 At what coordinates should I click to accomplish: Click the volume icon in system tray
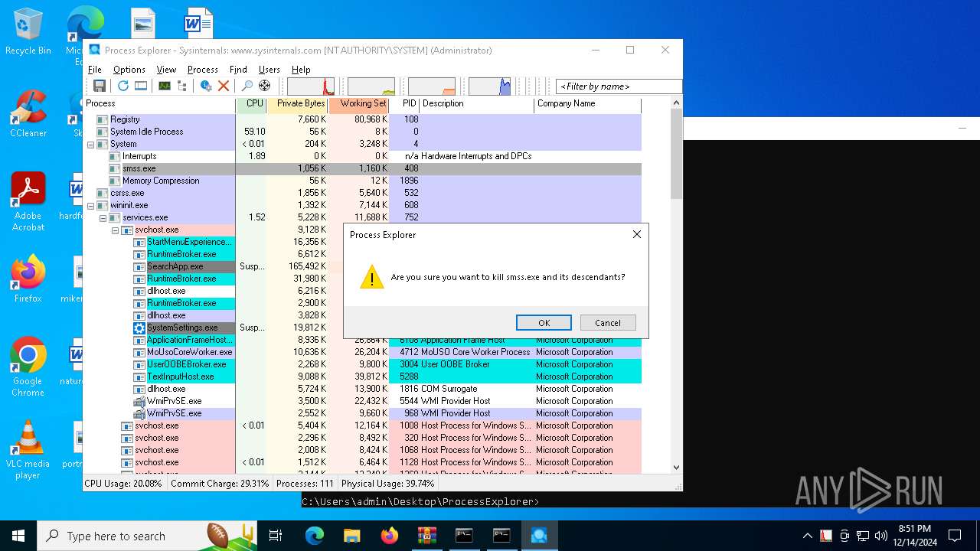pos(881,536)
